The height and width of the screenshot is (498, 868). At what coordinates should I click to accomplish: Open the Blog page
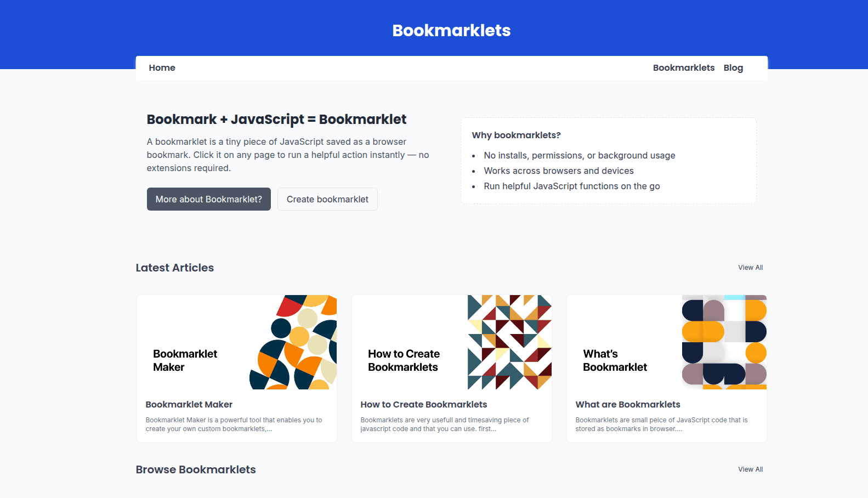tap(733, 67)
